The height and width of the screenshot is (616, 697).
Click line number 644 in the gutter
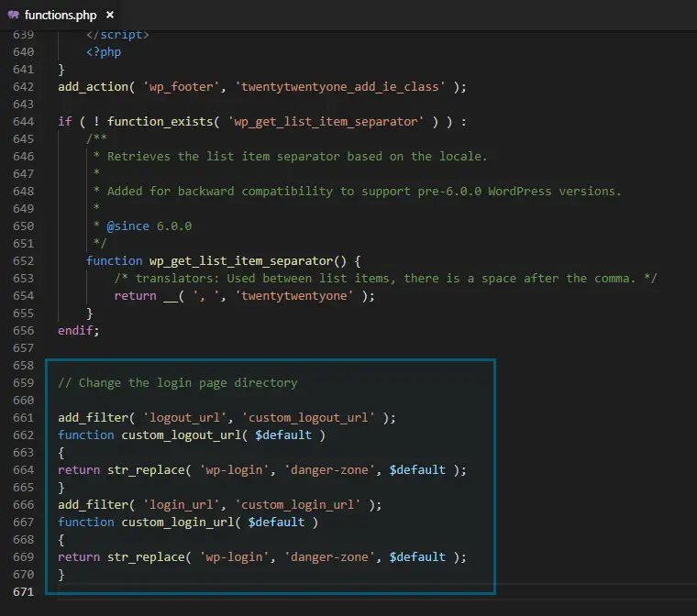click(x=22, y=121)
